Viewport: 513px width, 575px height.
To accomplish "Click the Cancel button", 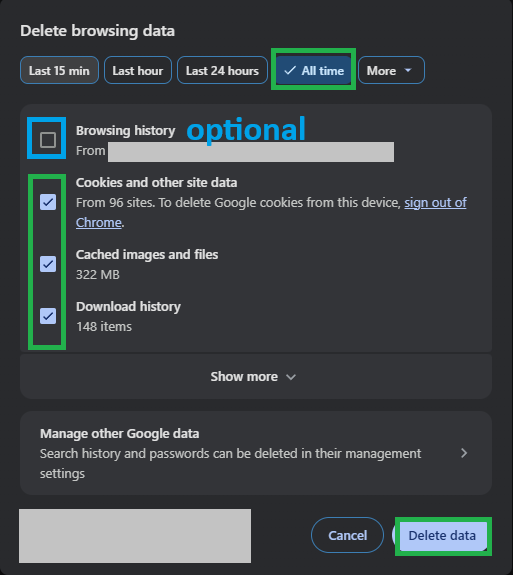I will point(348,535).
